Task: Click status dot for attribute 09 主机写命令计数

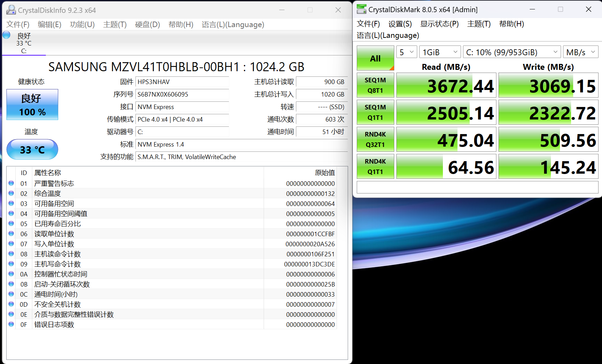Action: [11, 264]
